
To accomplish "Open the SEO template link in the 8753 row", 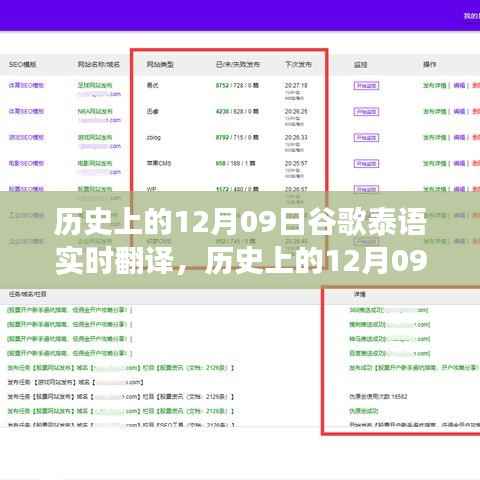I will click(x=26, y=85).
